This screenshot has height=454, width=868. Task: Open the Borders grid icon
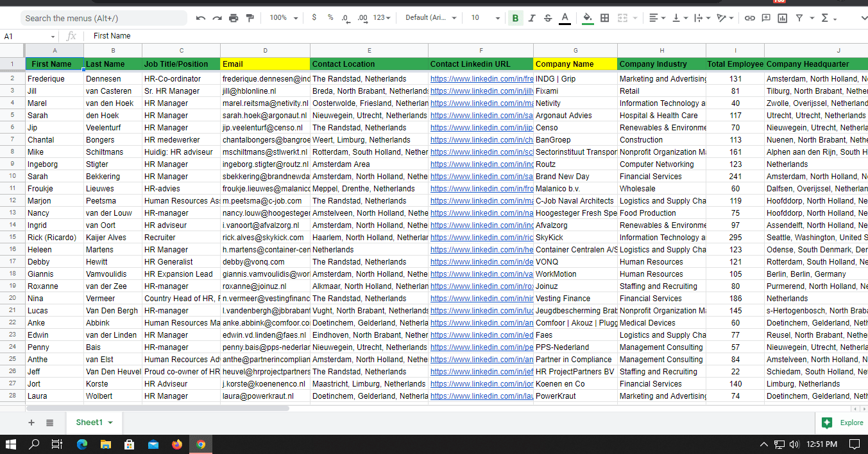(604, 18)
